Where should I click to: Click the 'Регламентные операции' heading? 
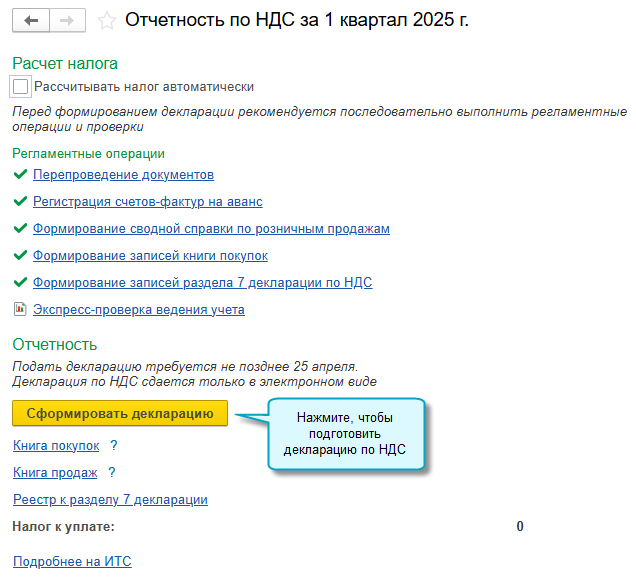[x=88, y=154]
